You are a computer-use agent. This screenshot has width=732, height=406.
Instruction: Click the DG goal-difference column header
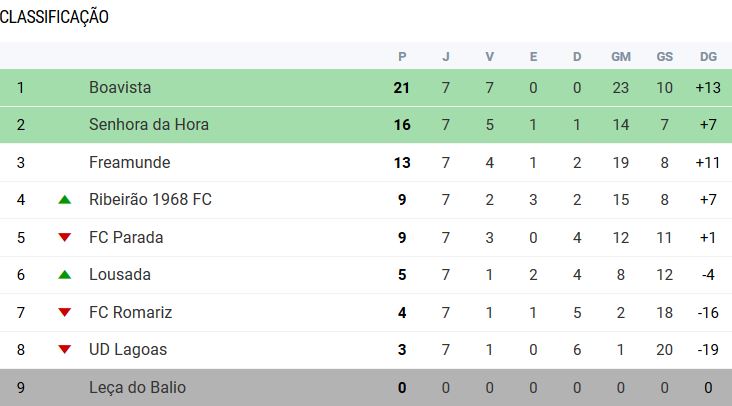click(708, 57)
